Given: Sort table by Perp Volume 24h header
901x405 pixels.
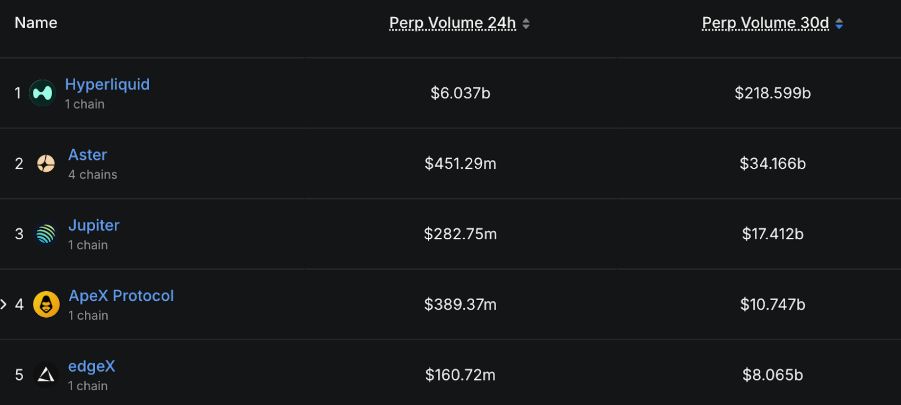Looking at the screenshot, I should point(452,23).
